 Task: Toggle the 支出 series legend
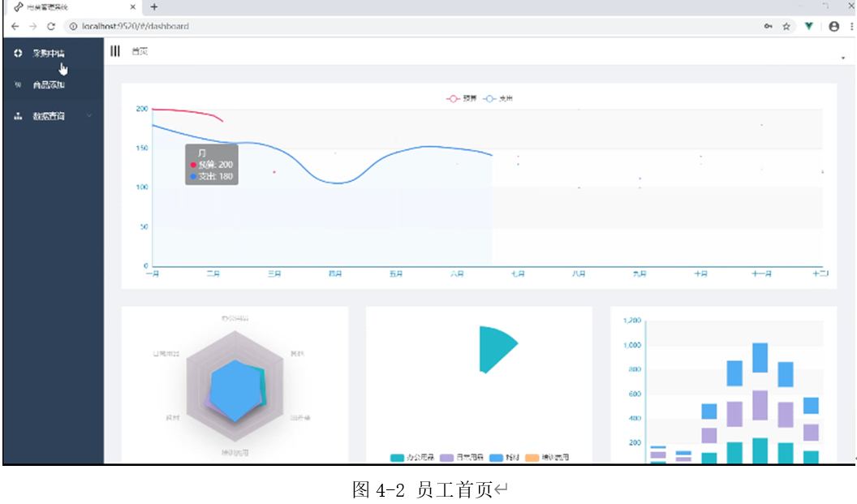point(497,97)
